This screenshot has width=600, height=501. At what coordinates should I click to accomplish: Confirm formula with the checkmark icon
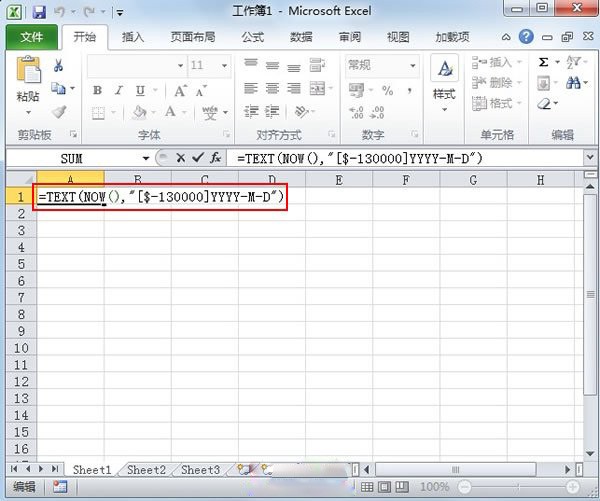click(198, 157)
